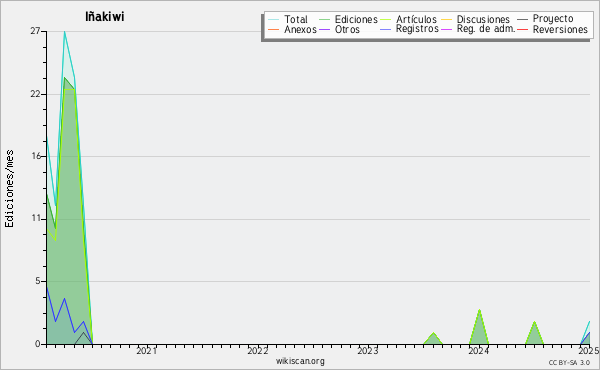Screen dimensions: 600x370
Task: Click the chart title Iñakiwi
Action: coord(104,17)
